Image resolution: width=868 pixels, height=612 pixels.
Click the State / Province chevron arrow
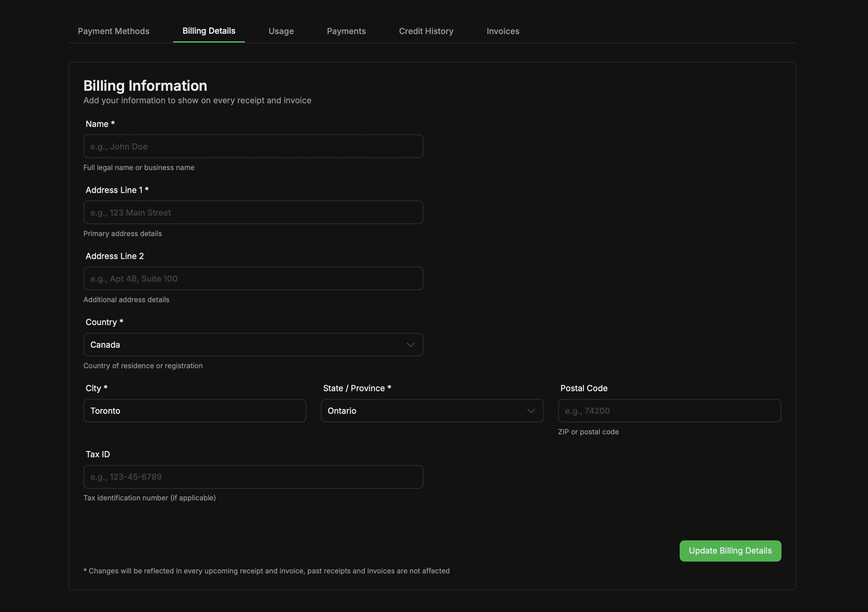(531, 411)
